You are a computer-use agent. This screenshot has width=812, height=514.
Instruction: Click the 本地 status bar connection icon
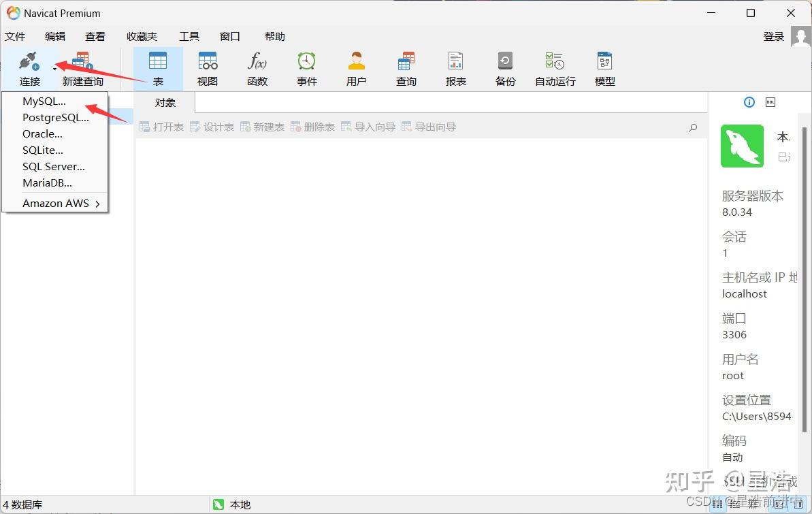pos(218,504)
